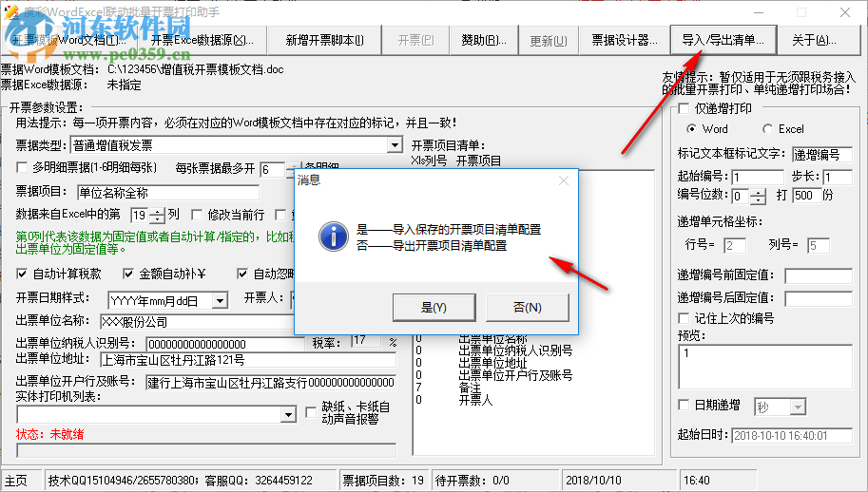Click 出票单位名称 input field
The width and height of the screenshot is (868, 492).
coord(197,322)
